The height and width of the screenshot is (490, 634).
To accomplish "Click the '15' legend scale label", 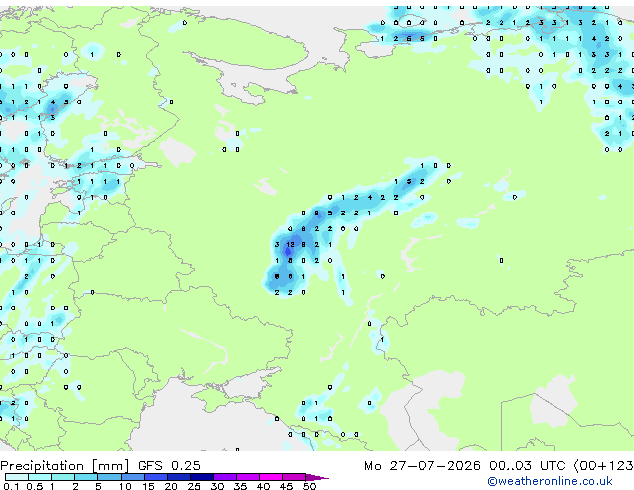I will [148, 486].
